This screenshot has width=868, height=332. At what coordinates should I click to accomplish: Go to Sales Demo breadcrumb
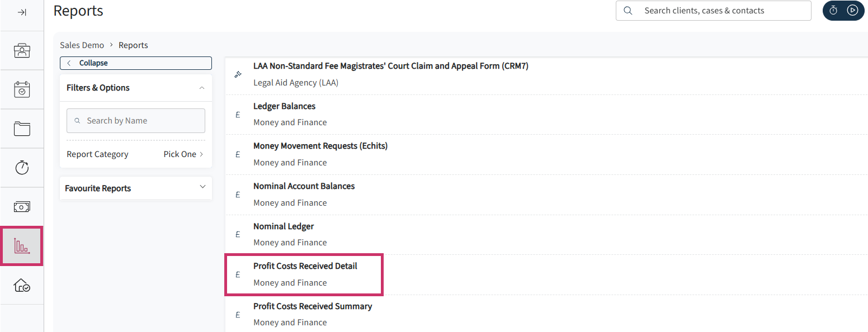tap(82, 45)
